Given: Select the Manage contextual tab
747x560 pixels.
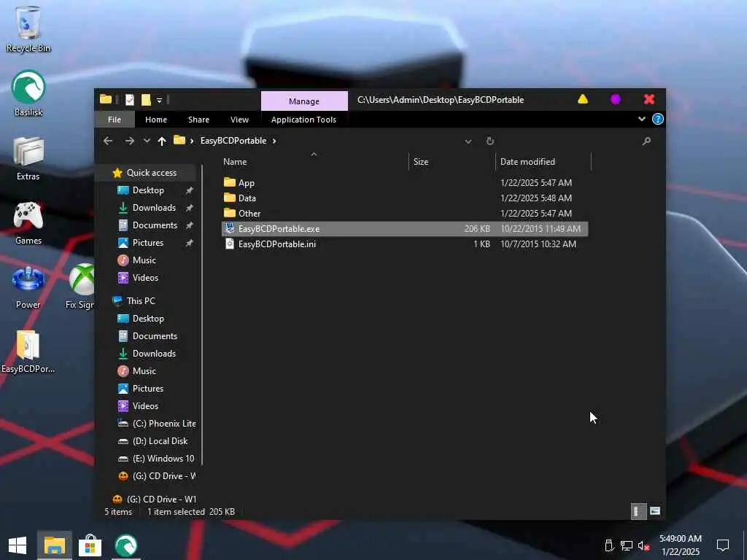Looking at the screenshot, I should click(304, 101).
